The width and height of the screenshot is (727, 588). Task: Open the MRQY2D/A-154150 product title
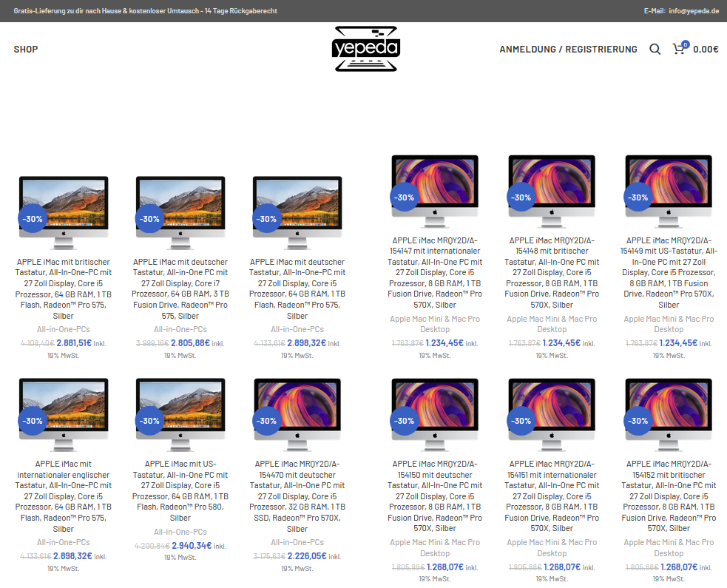click(435, 496)
